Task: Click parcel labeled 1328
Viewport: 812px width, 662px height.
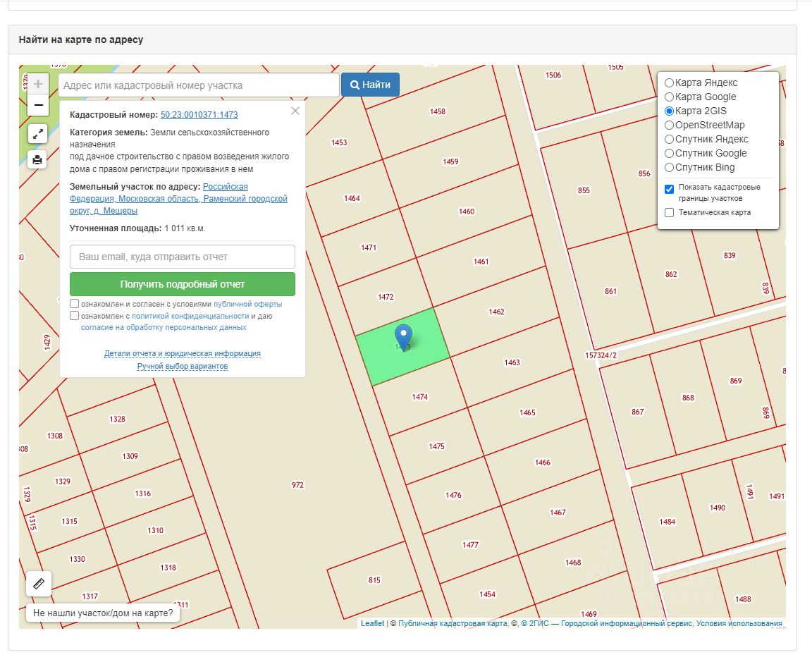Action: point(118,419)
